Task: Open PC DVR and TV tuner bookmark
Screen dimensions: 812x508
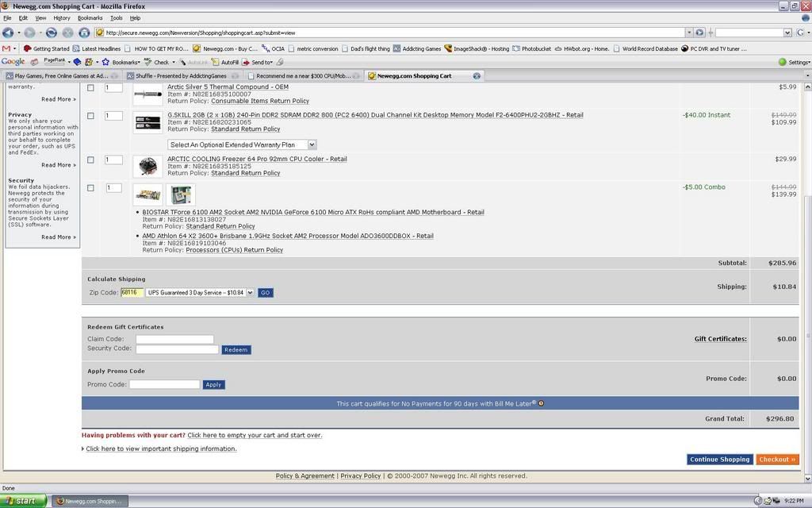Action: click(x=714, y=48)
